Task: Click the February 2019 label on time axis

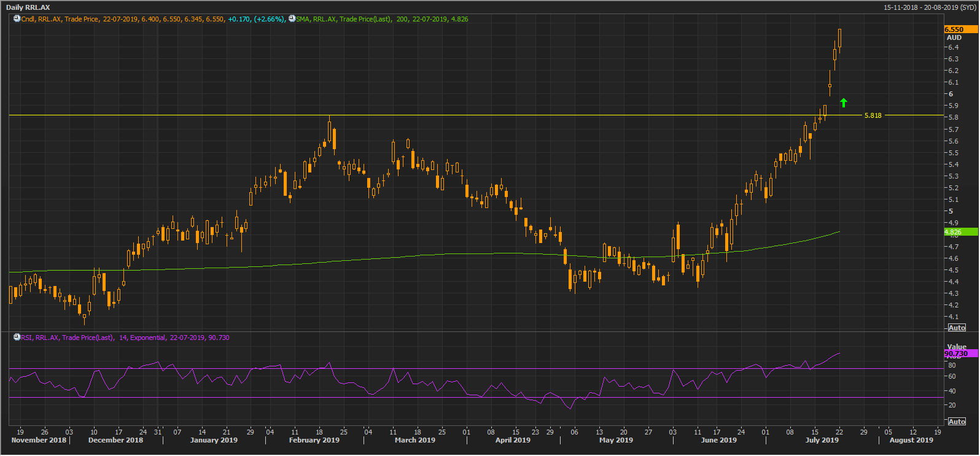Action: pos(314,440)
